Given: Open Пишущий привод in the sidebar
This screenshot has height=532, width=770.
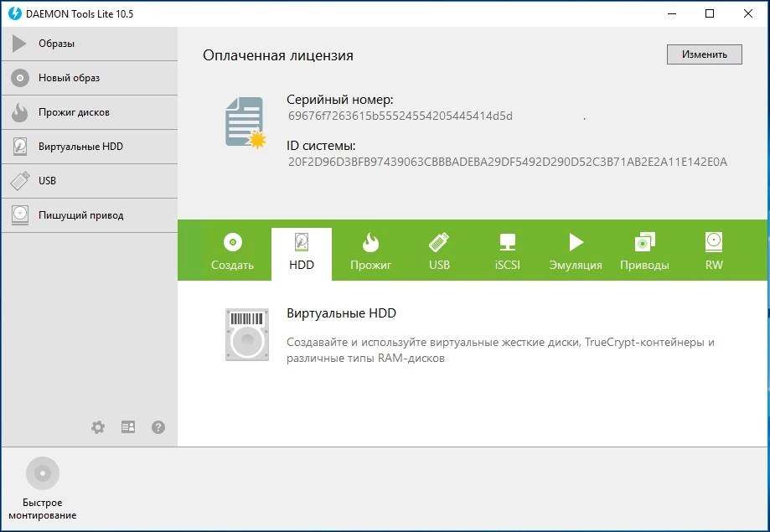Looking at the screenshot, I should (90, 215).
